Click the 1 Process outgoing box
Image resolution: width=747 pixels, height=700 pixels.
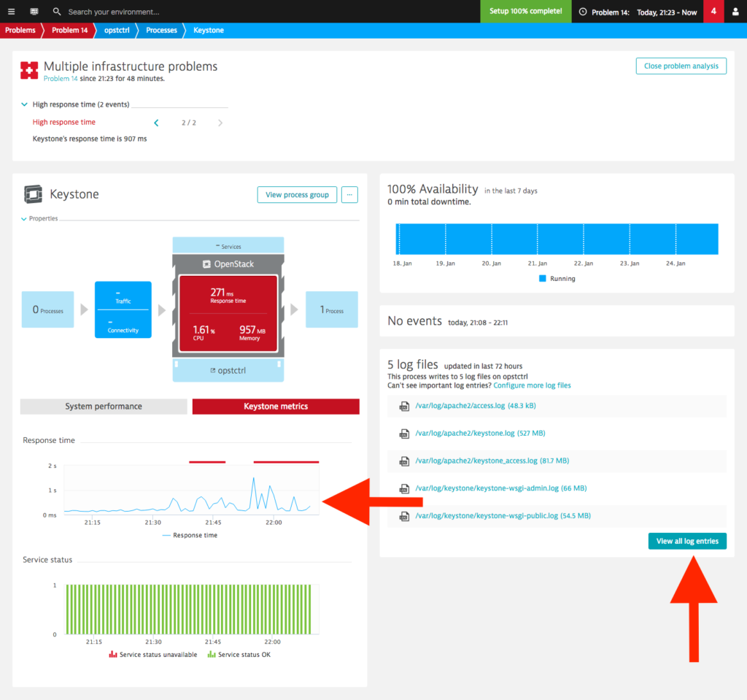pos(332,309)
